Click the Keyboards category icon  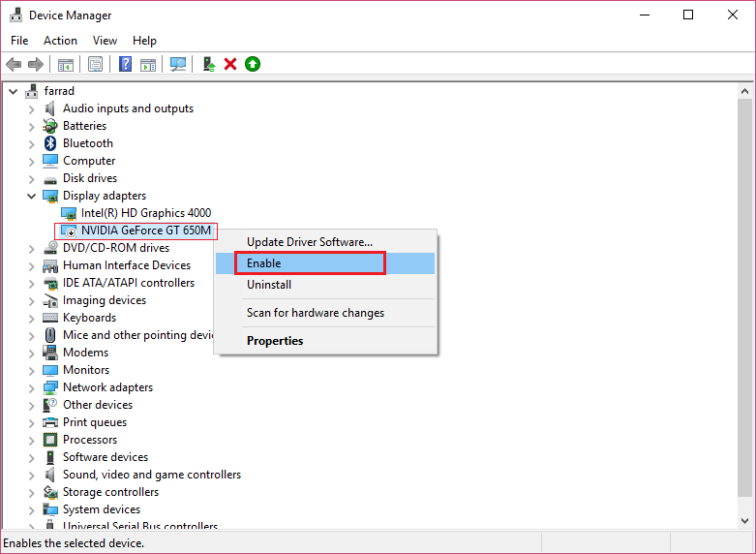pos(50,318)
